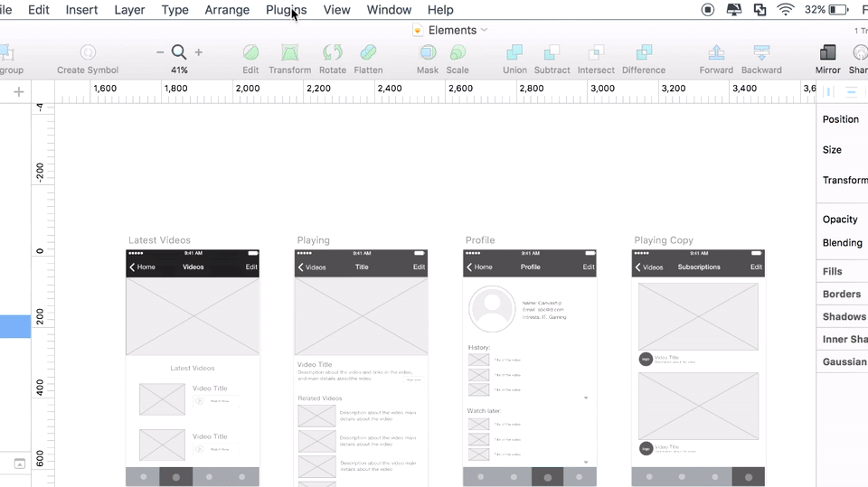Apply the Difference boolean operation
This screenshot has width=868, height=487.
tap(644, 53)
